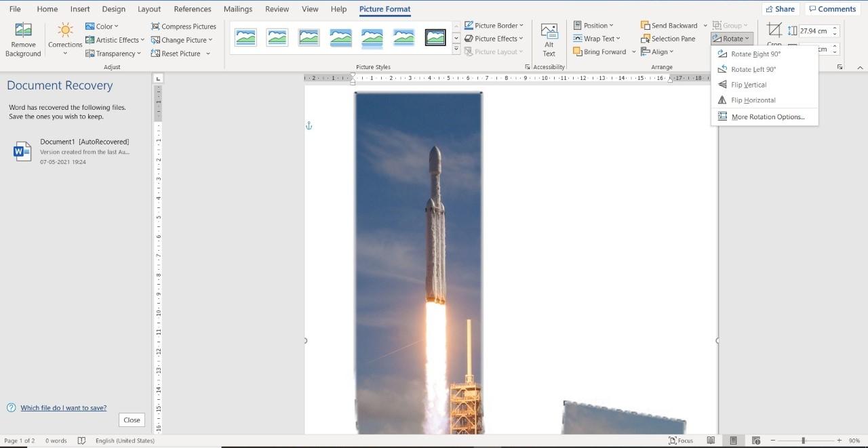868x448 pixels.
Task: Click the Alt Text button
Action: click(x=549, y=39)
